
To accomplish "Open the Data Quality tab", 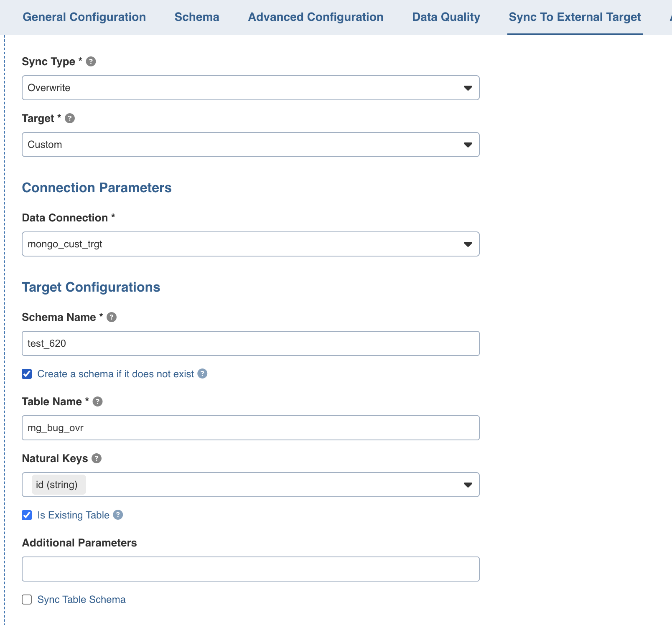I will pyautogui.click(x=446, y=17).
